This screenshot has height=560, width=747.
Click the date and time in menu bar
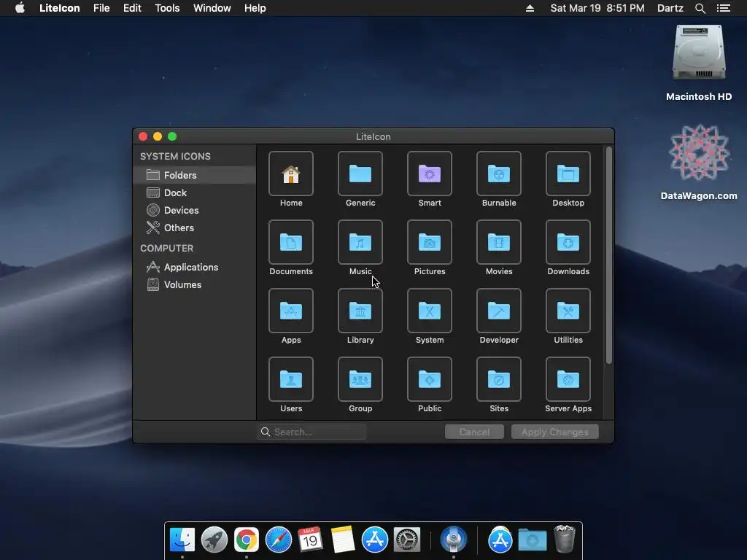(597, 8)
